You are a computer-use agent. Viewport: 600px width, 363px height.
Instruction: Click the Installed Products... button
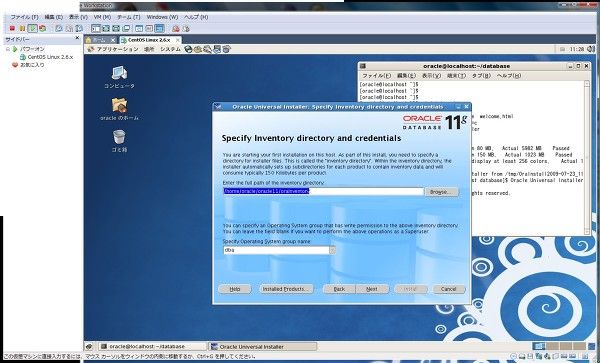(286, 289)
